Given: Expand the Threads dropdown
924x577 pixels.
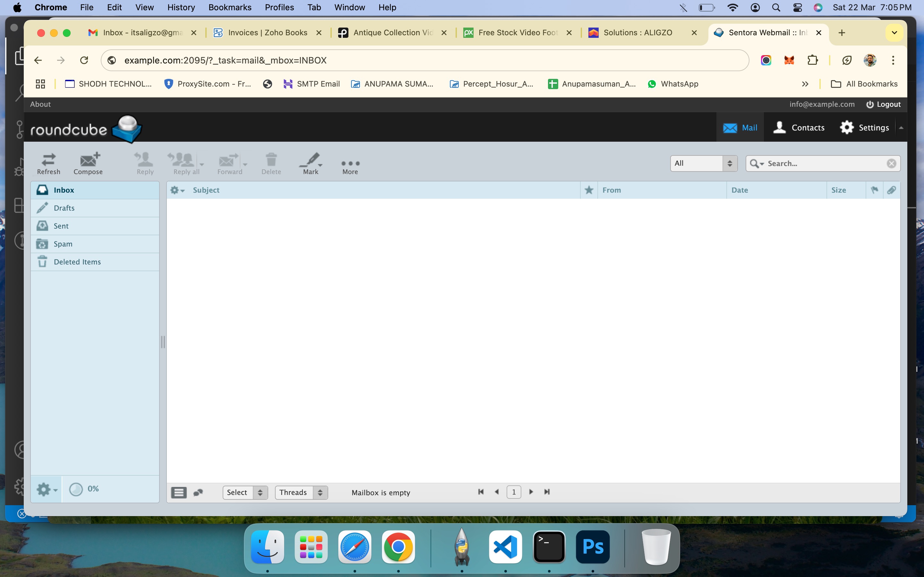Looking at the screenshot, I should coord(301,492).
